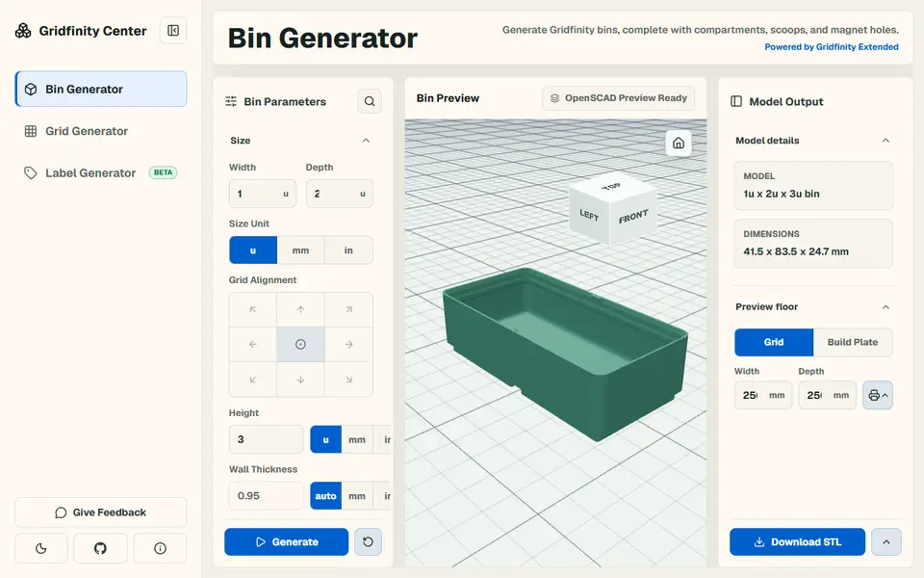Click the info circle icon
924x578 pixels.
[161, 548]
